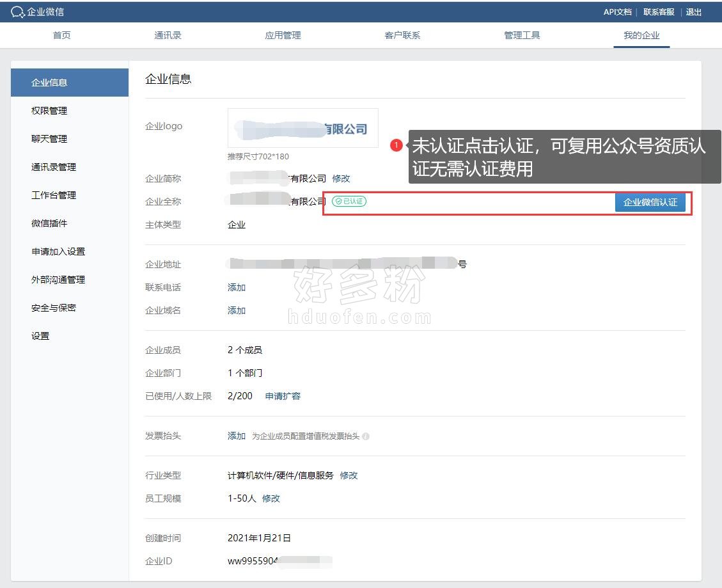Screen dimensions: 722x588
Task: Click 修改 next to 员工规模
Action: pyautogui.click(x=271, y=498)
